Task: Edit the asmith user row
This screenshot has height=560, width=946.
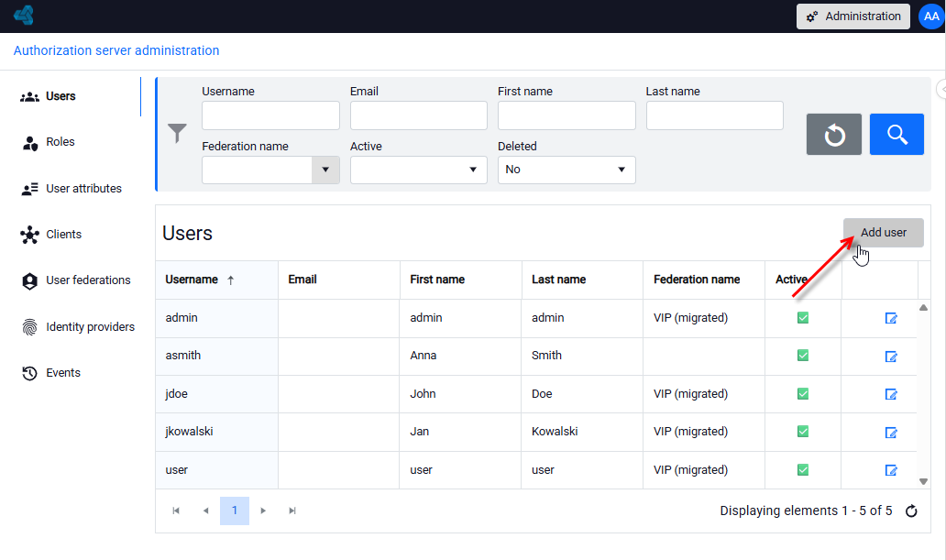Action: click(x=890, y=356)
